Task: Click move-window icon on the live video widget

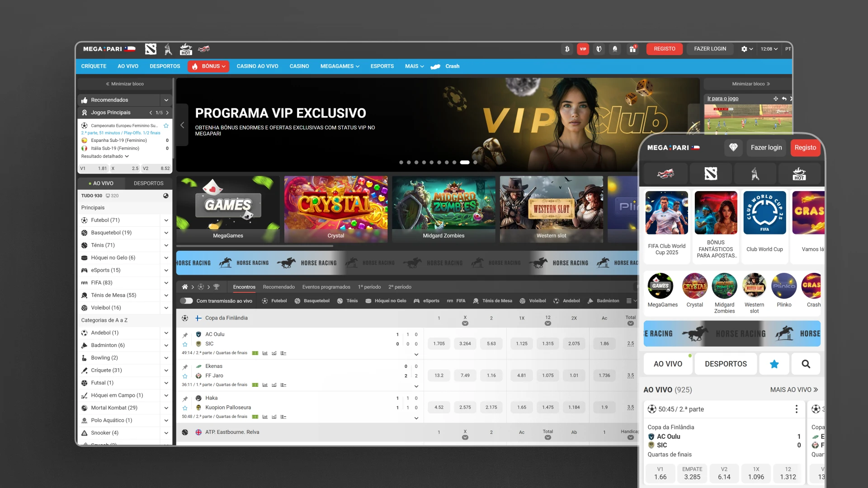Action: click(776, 99)
